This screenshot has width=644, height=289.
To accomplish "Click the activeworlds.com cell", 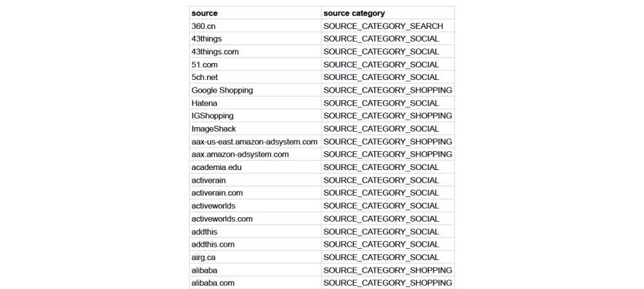I will click(222, 219).
